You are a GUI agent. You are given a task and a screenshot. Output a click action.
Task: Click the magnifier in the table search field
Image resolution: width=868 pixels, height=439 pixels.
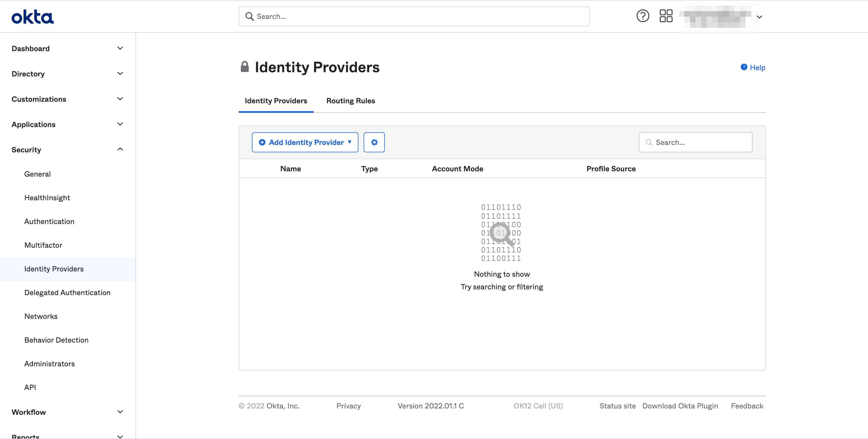coord(649,142)
